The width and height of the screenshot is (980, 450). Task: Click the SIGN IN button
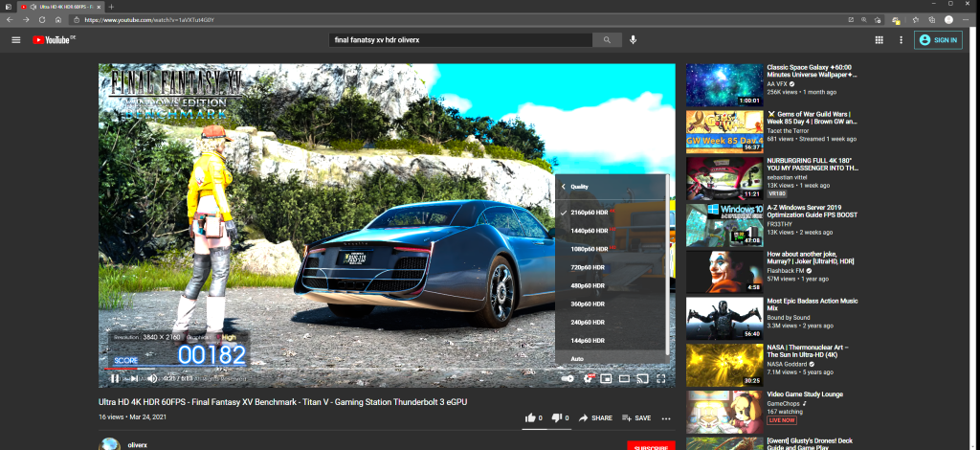pos(937,39)
